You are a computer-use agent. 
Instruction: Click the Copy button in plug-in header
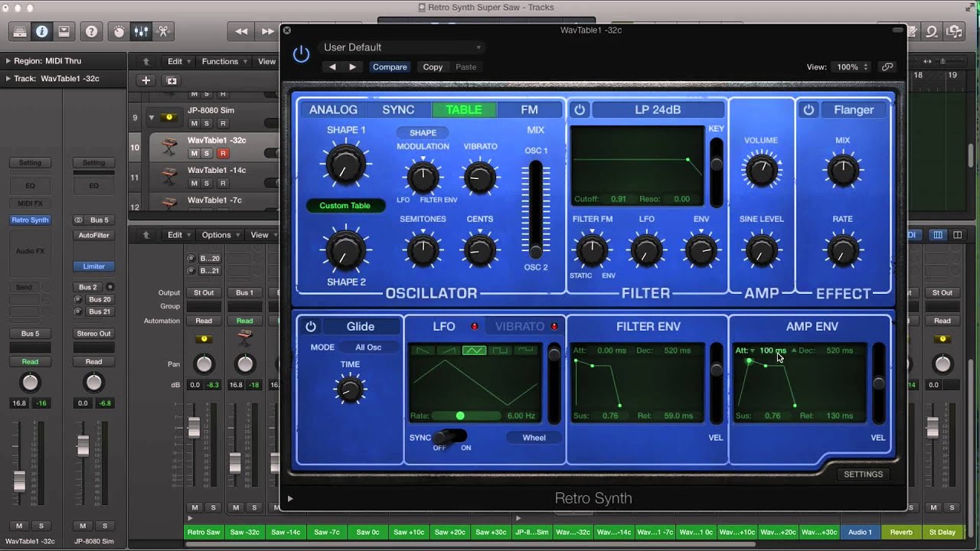(x=433, y=67)
